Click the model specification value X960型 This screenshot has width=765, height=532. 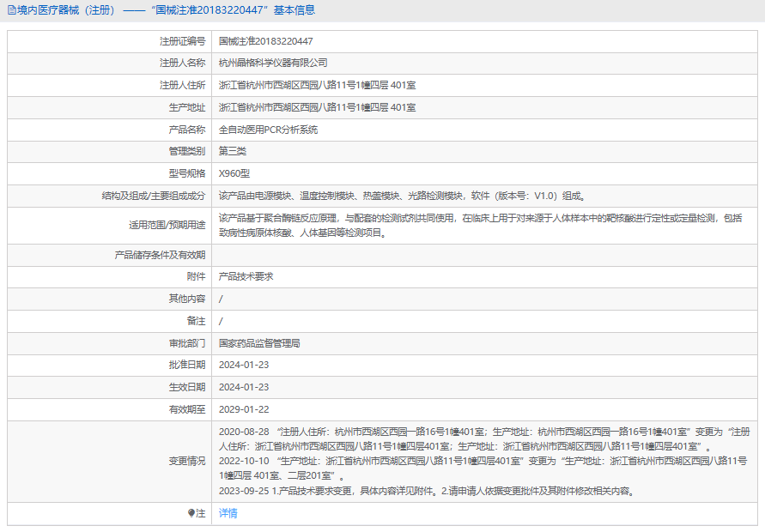pos(234,172)
